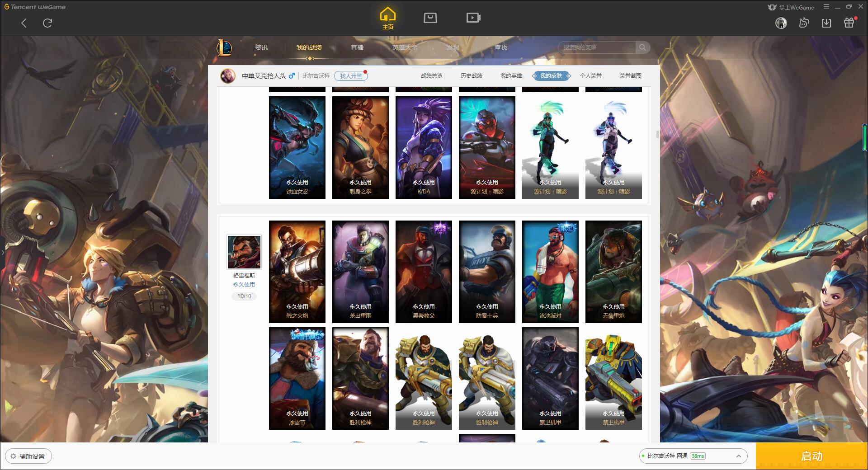Open the K/DA skin card

[x=424, y=147]
